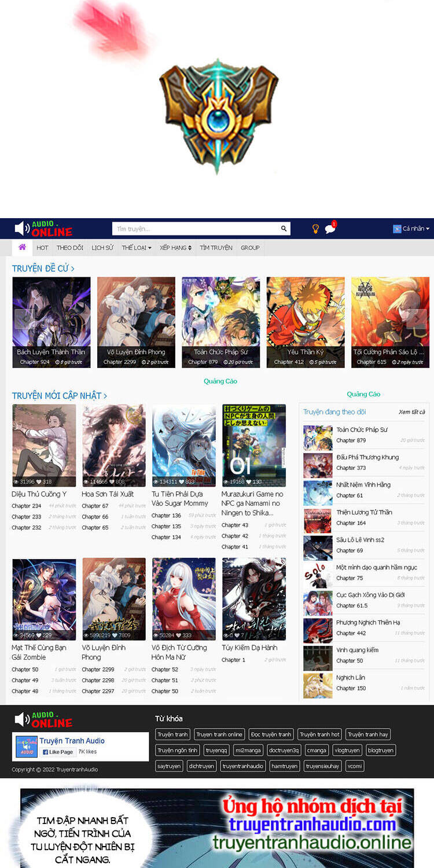Select the mi2manga keyword tag
The width and height of the screenshot is (434, 868).
click(247, 750)
